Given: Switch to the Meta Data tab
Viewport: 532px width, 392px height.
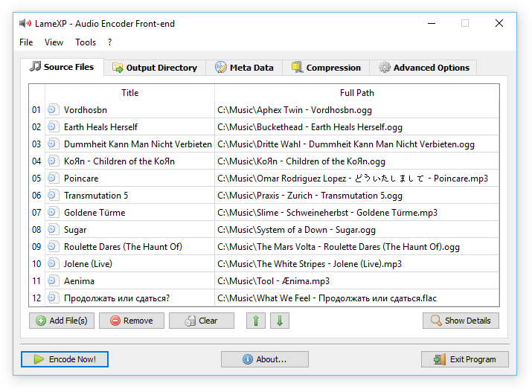Looking at the screenshot, I should coord(244,68).
